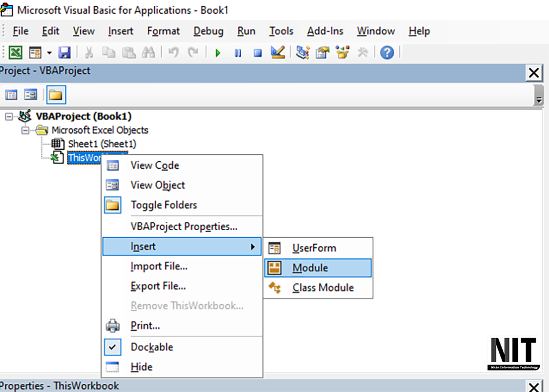
Task: Click the green Run Sub play icon
Action: [218, 53]
